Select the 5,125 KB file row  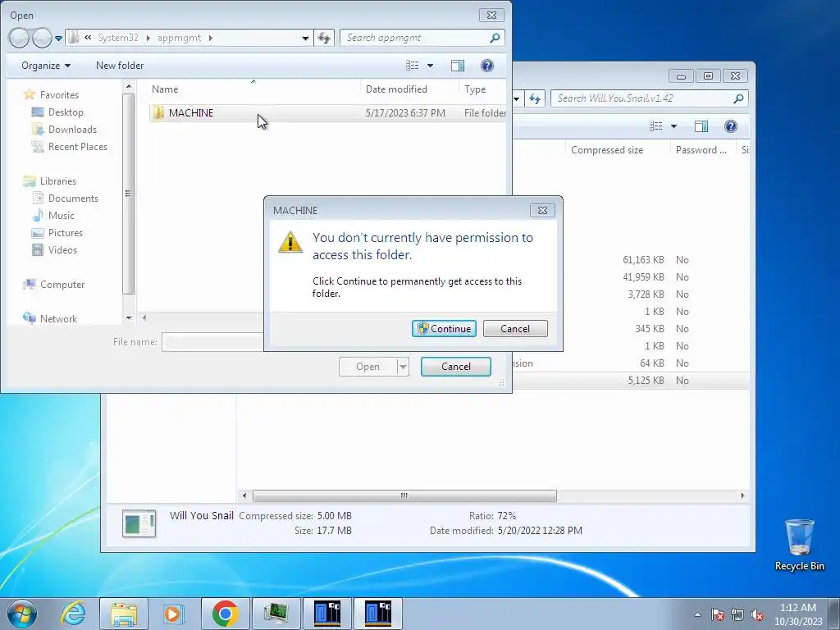(630, 381)
